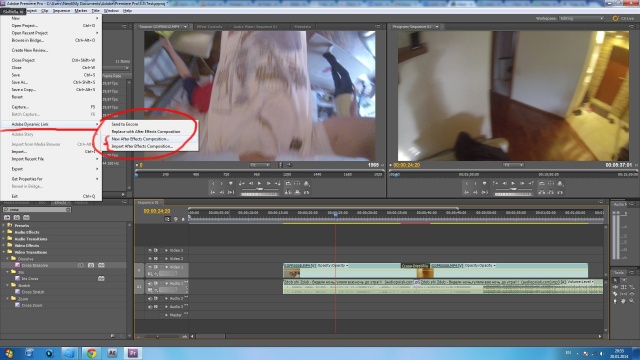Screen dimensions: 640x360
Task: Toggle Video 1 track output eye
Action: [x=150, y=267]
